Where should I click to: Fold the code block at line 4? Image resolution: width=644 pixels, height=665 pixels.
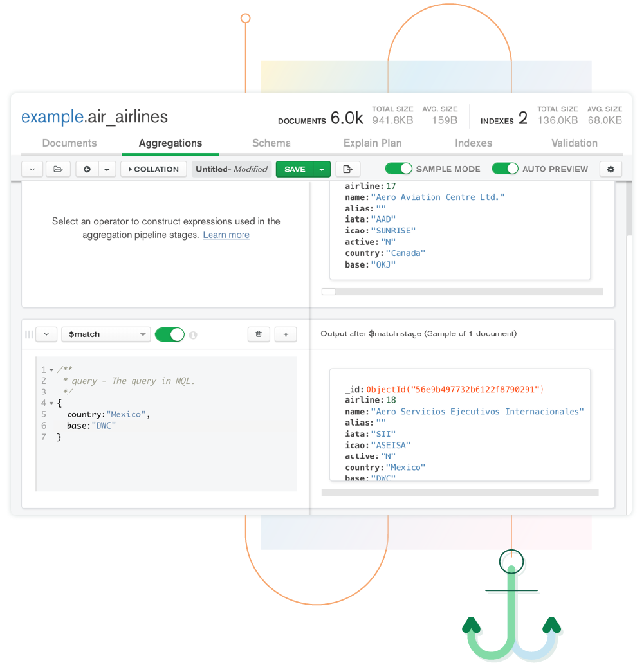[x=51, y=403]
